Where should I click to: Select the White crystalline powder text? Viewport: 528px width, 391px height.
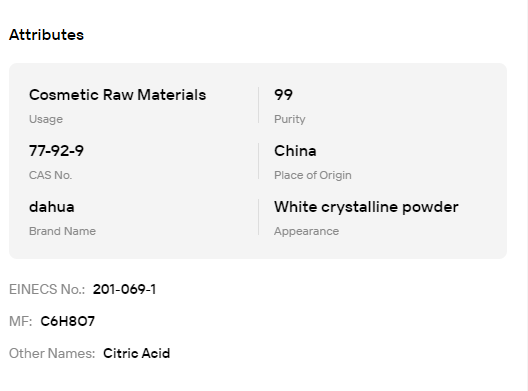[366, 207]
